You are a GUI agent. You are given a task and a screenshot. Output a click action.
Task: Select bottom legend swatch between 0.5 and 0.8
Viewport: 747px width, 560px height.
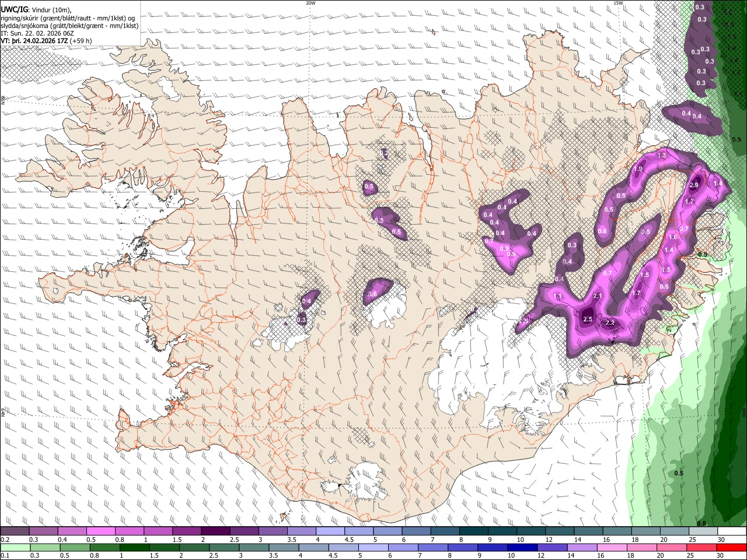click(75, 548)
